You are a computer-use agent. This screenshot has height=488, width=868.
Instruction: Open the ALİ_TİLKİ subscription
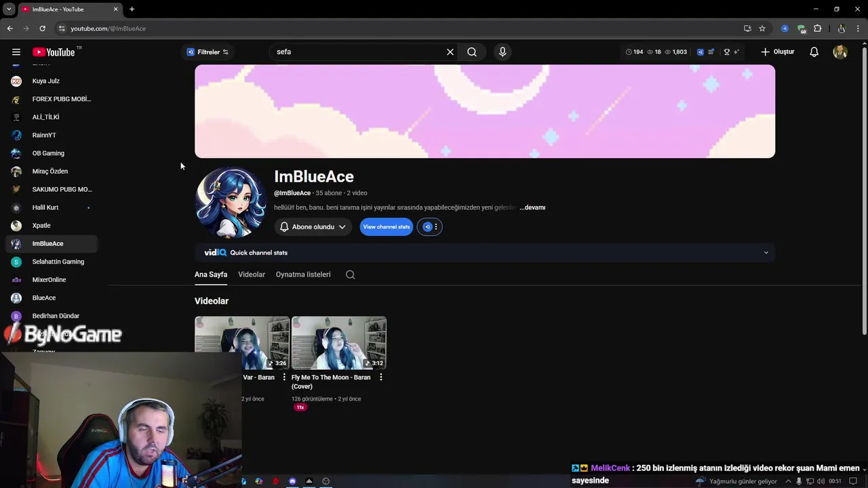[52, 117]
